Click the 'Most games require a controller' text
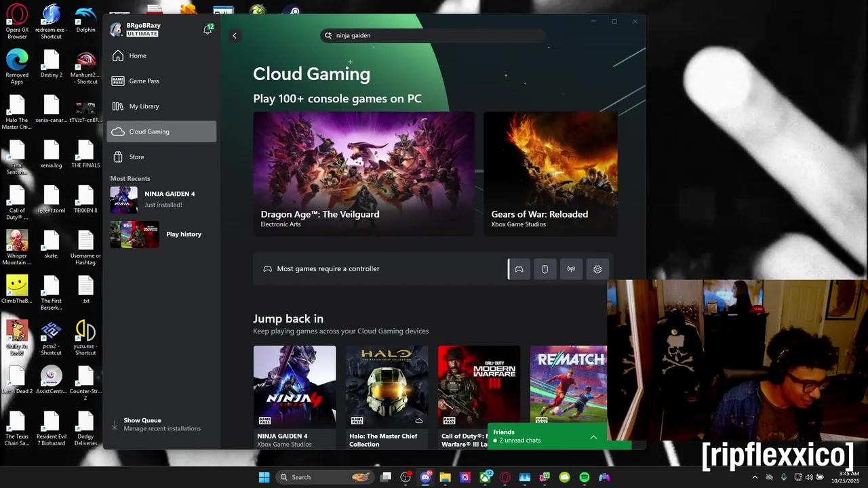This screenshot has width=868, height=488. (328, 269)
